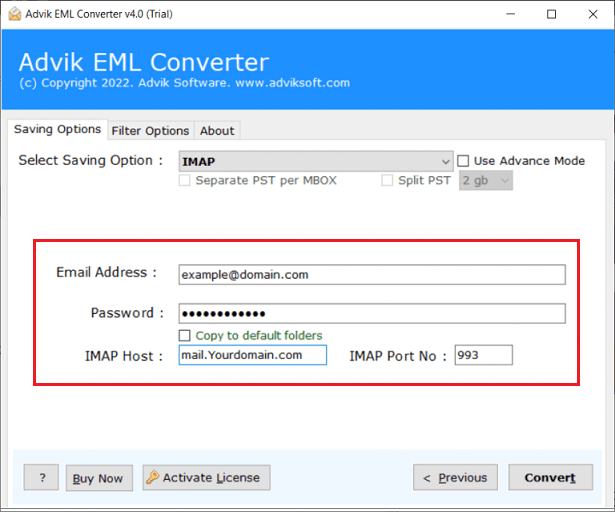
Task: Select the IMAP Host text field
Action: (x=253, y=355)
